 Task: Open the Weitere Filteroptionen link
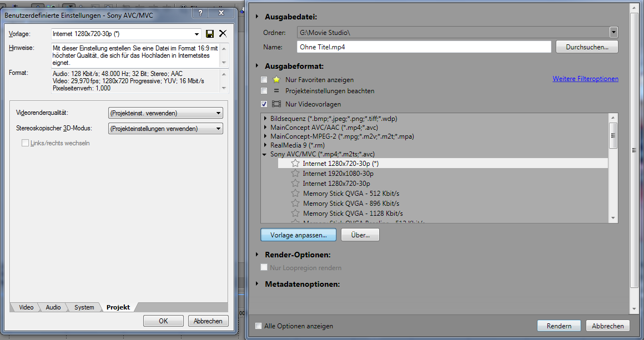click(585, 79)
